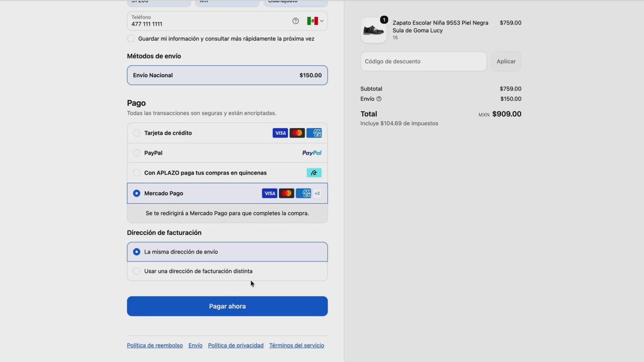Open the Política de reembolso link
Screen dimensions: 644x362
[x=155, y=345]
